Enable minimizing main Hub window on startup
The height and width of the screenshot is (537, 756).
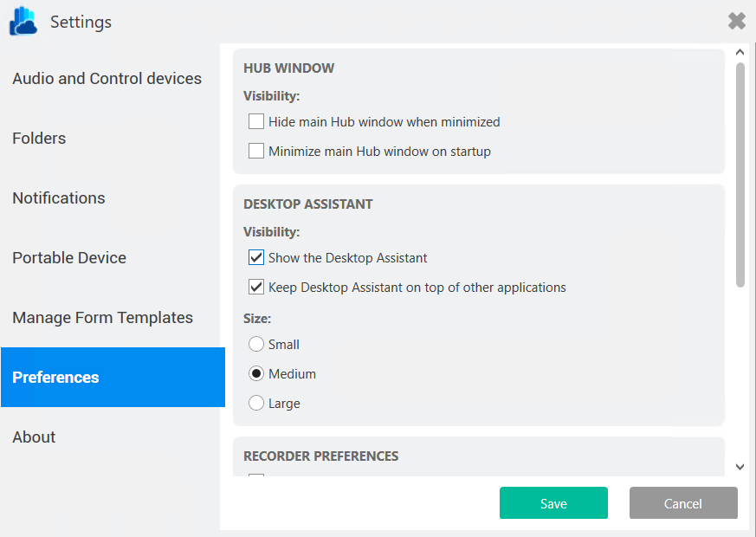click(255, 151)
